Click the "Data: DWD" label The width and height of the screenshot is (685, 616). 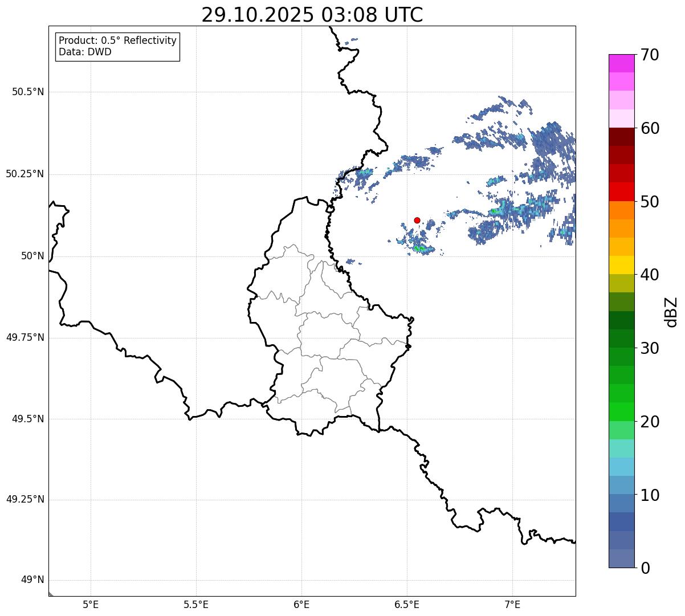tap(85, 52)
